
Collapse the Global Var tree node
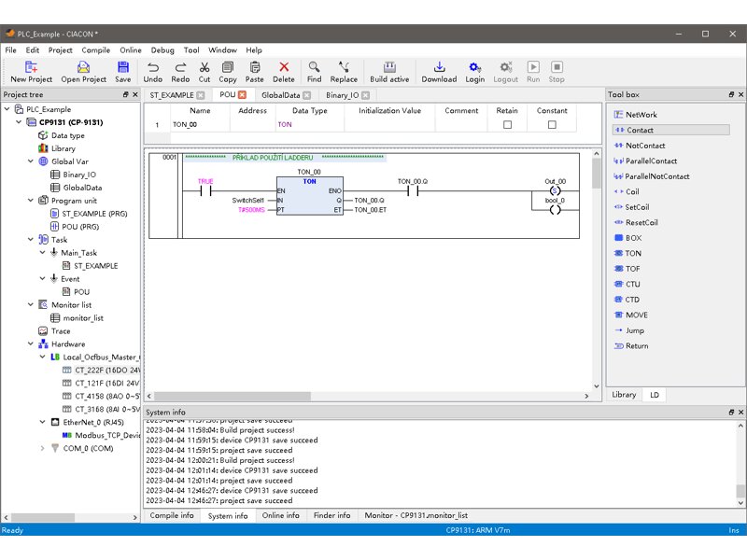[30, 161]
